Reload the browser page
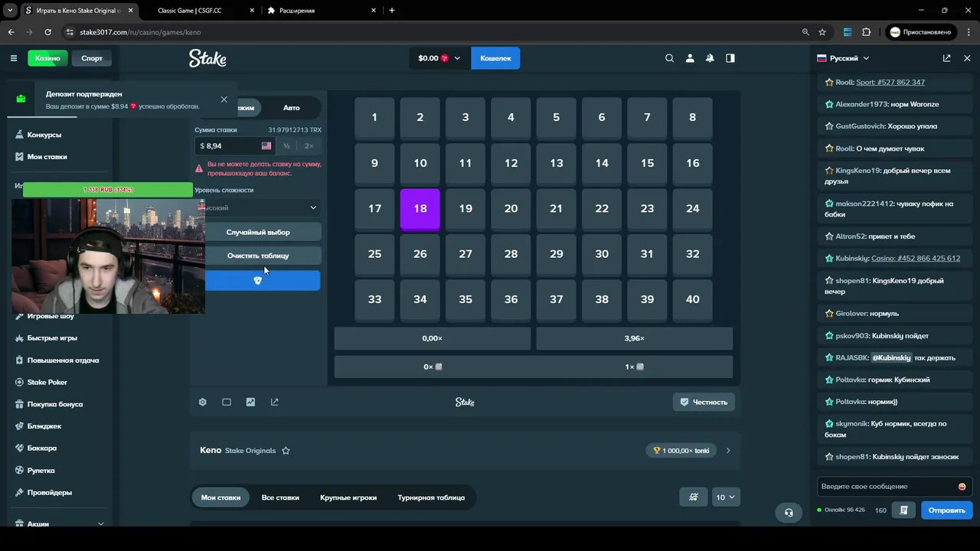The image size is (980, 551). [47, 32]
